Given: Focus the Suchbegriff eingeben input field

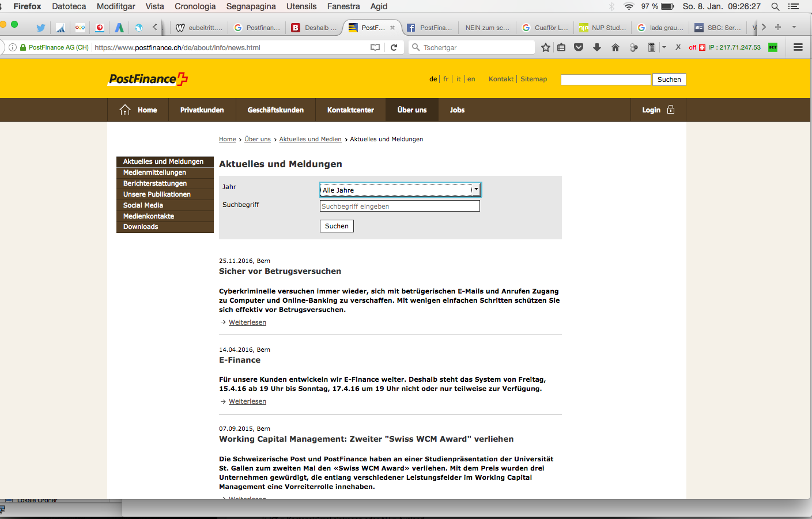Looking at the screenshot, I should click(400, 206).
